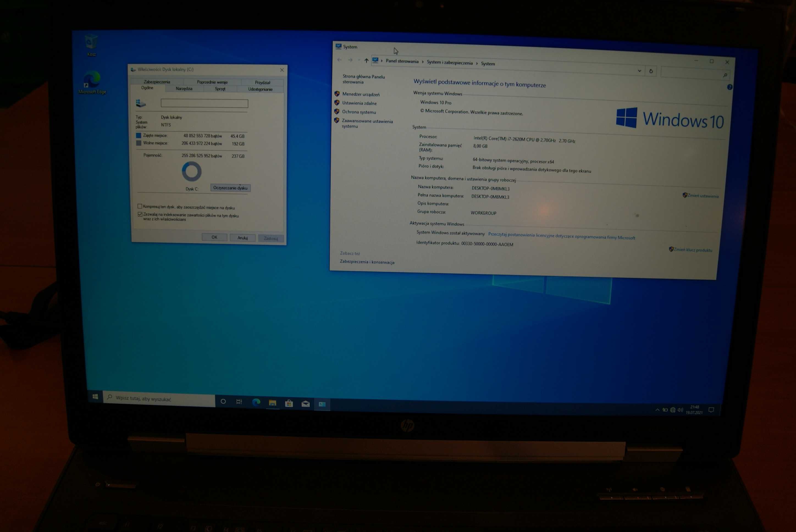Go to Strona główna Panelu sterowania
The height and width of the screenshot is (532, 796).
(363, 79)
